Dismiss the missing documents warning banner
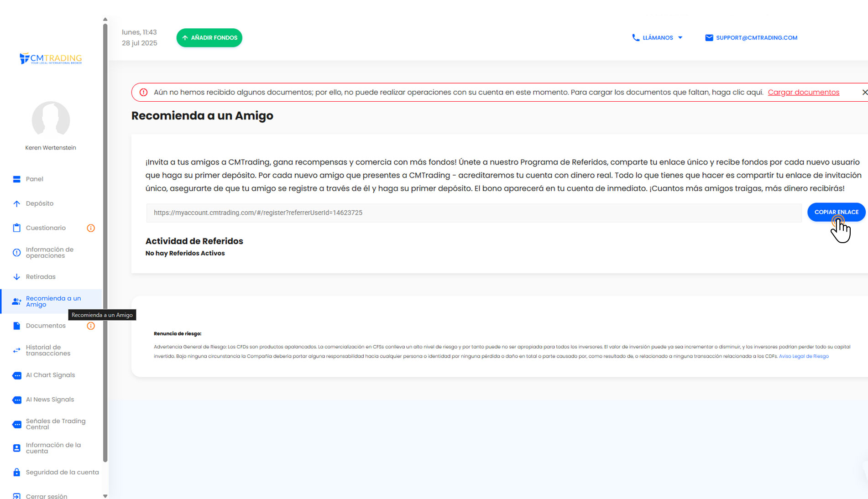 (864, 92)
